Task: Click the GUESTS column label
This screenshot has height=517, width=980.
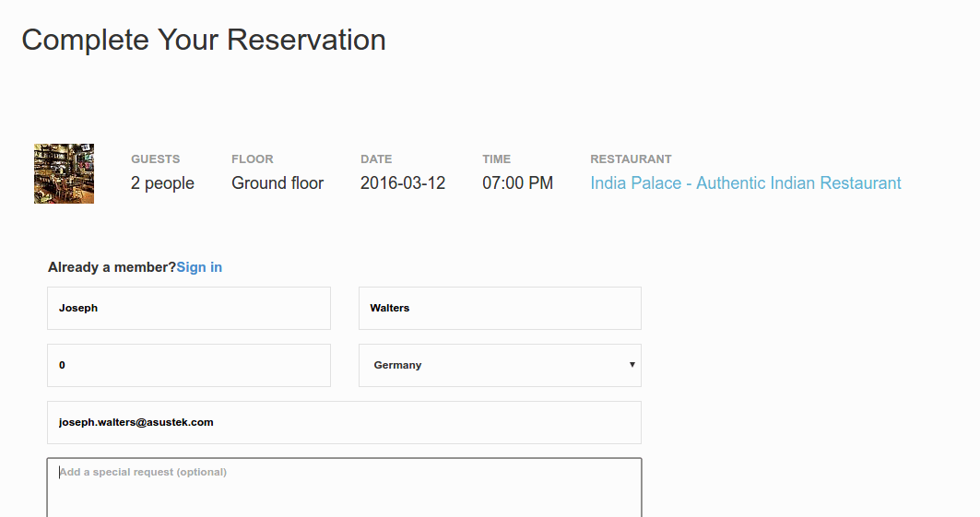Action: tap(156, 159)
